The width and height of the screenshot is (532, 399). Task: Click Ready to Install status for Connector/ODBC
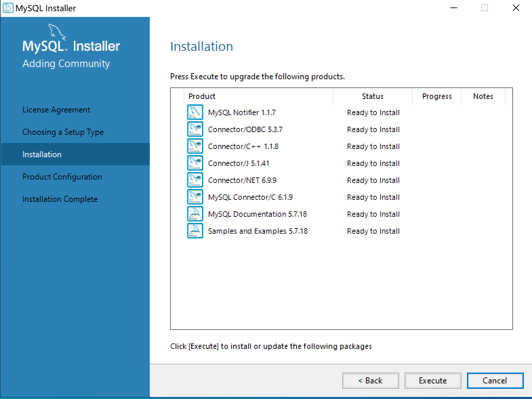click(373, 129)
